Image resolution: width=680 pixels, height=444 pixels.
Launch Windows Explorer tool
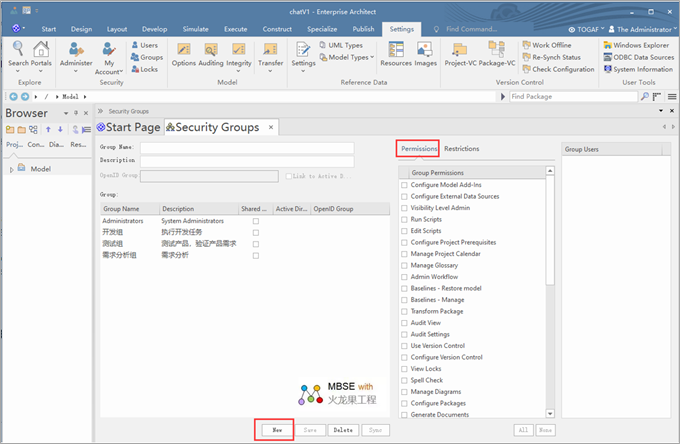pyautogui.click(x=636, y=45)
